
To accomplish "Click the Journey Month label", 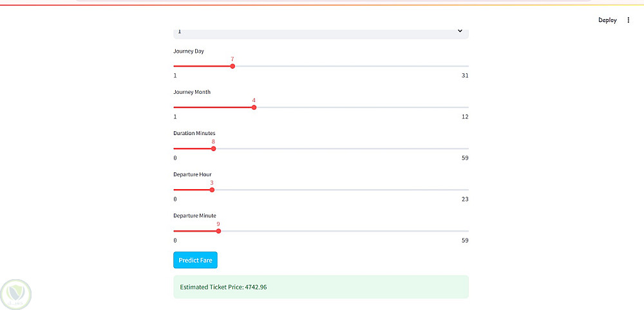I will 192,92.
